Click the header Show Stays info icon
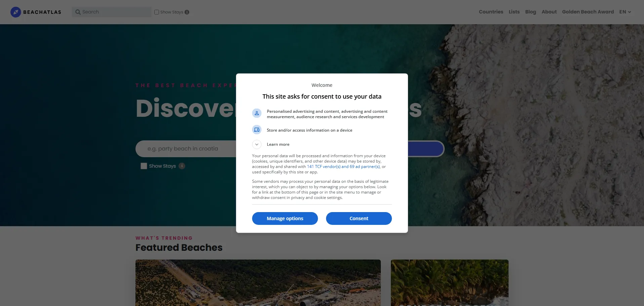 click(187, 12)
